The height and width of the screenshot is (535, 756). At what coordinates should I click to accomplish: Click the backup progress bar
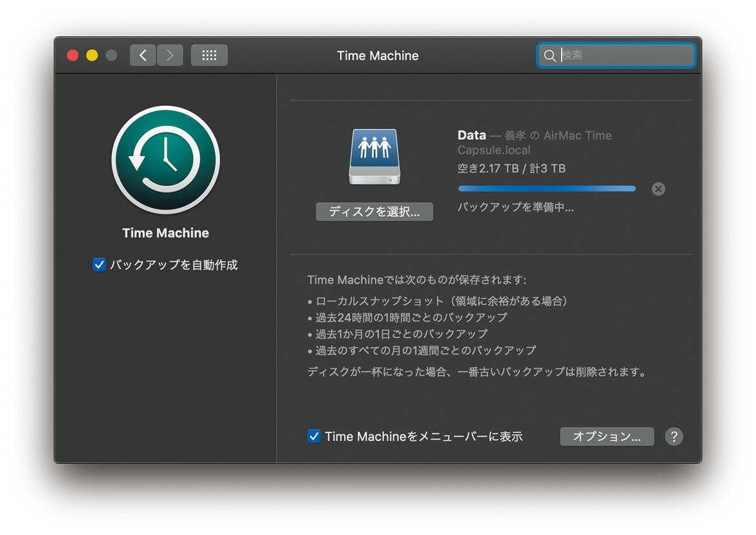(x=546, y=189)
